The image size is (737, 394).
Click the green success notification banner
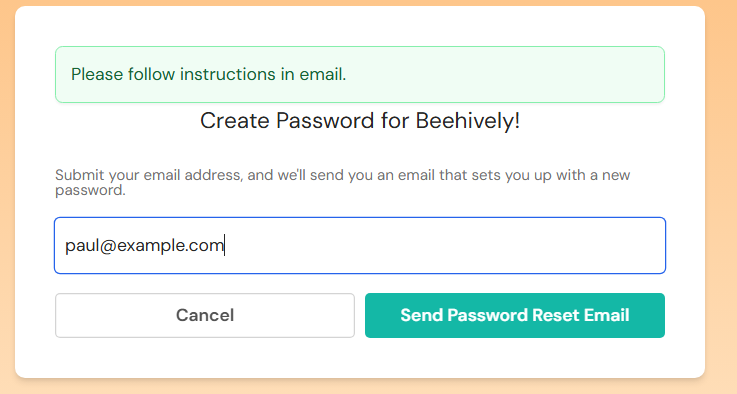[x=360, y=74]
